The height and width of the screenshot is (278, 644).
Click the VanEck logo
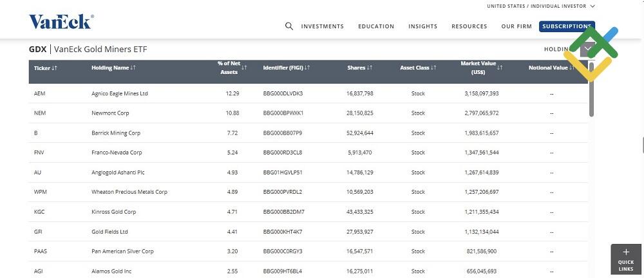[61, 22]
